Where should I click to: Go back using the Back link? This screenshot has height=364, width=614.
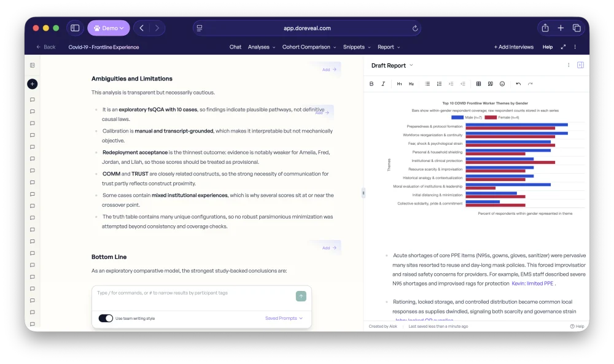coord(46,47)
